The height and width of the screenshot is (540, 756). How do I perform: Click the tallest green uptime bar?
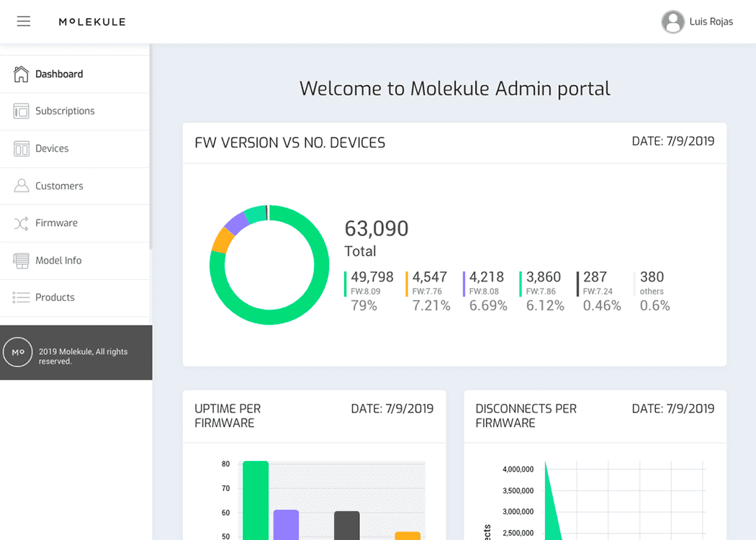[x=256, y=500]
